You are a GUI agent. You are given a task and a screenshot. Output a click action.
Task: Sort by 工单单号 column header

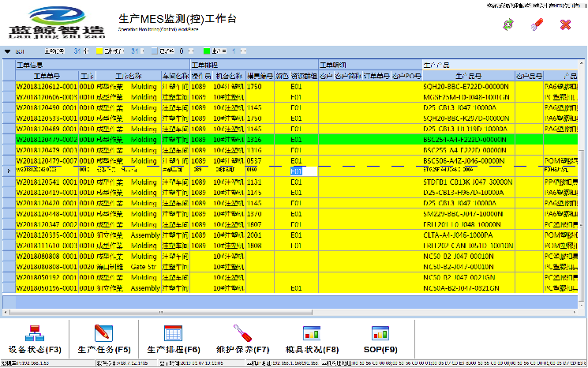pyautogui.click(x=47, y=76)
